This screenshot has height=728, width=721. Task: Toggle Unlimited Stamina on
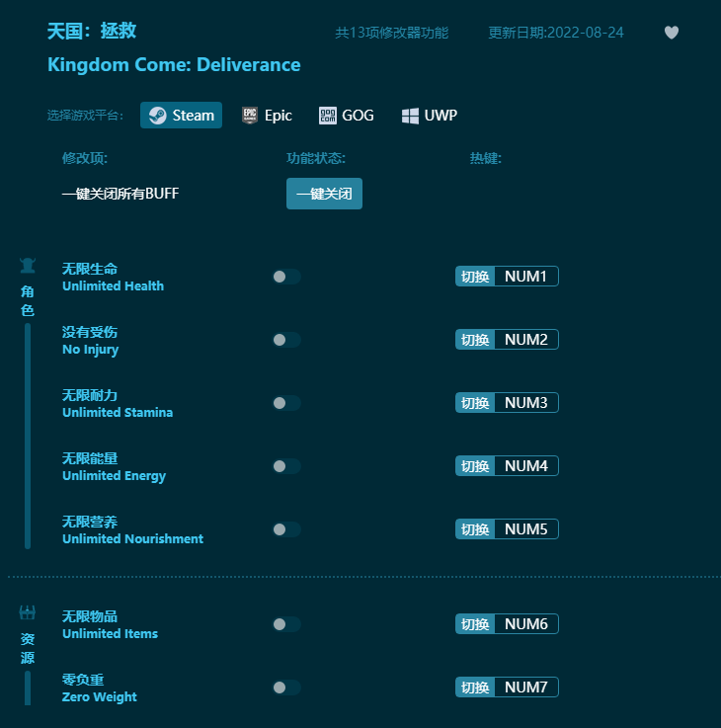pos(286,403)
